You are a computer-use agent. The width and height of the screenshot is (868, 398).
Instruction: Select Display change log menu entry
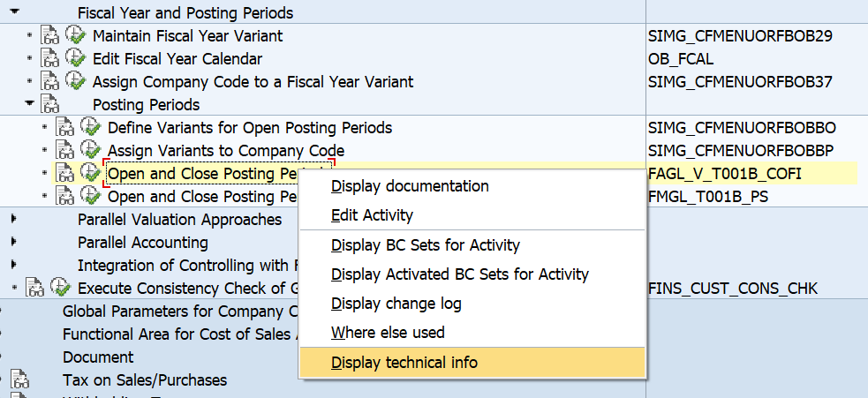[396, 304]
